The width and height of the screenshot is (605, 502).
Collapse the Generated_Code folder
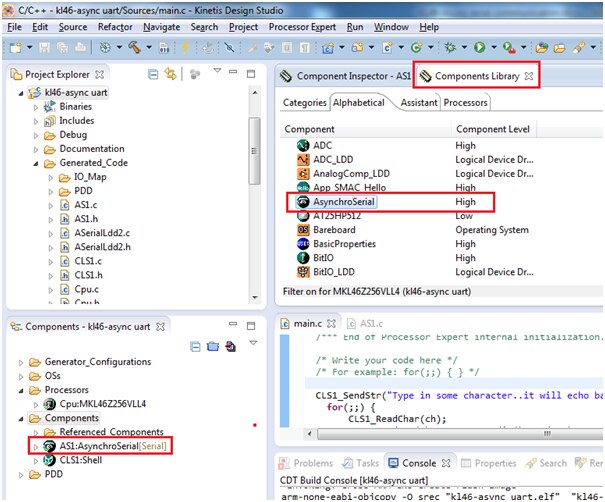[36, 164]
